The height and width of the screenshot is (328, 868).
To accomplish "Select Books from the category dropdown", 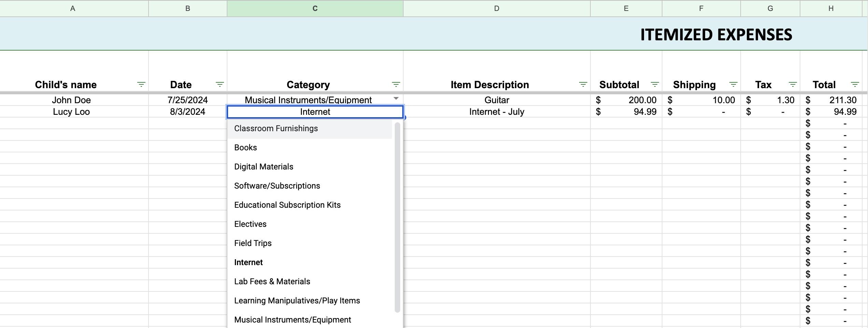I will pyautogui.click(x=246, y=147).
